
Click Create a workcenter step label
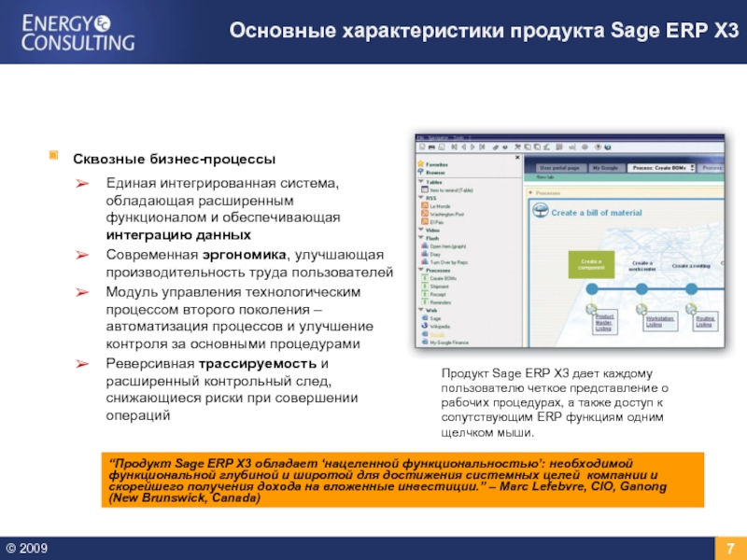click(641, 266)
